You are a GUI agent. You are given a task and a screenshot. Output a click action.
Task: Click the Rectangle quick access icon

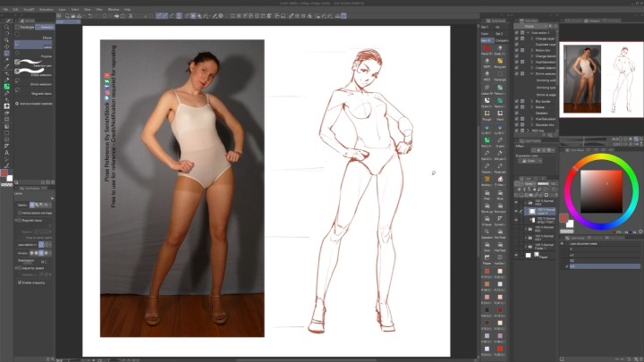[500, 75]
